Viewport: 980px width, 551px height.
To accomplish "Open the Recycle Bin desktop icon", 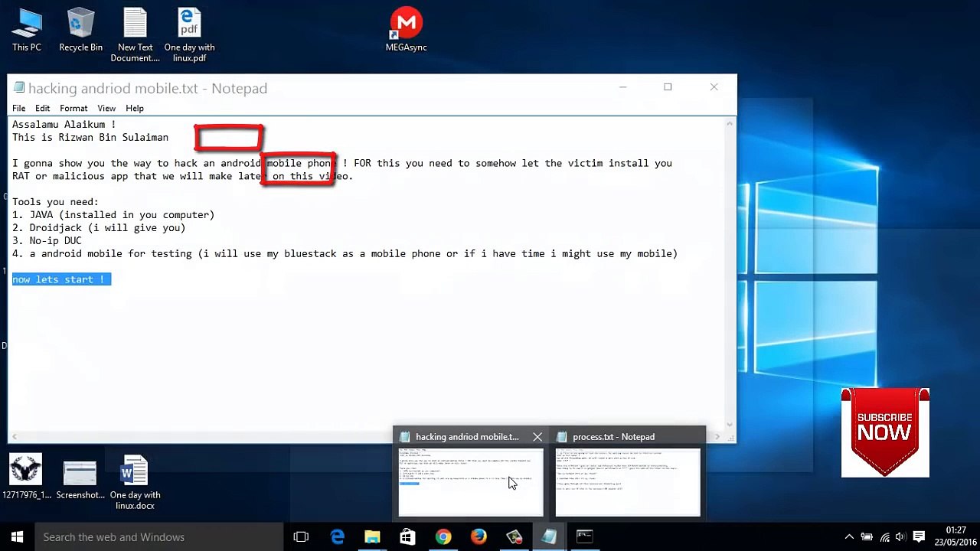I will [80, 31].
